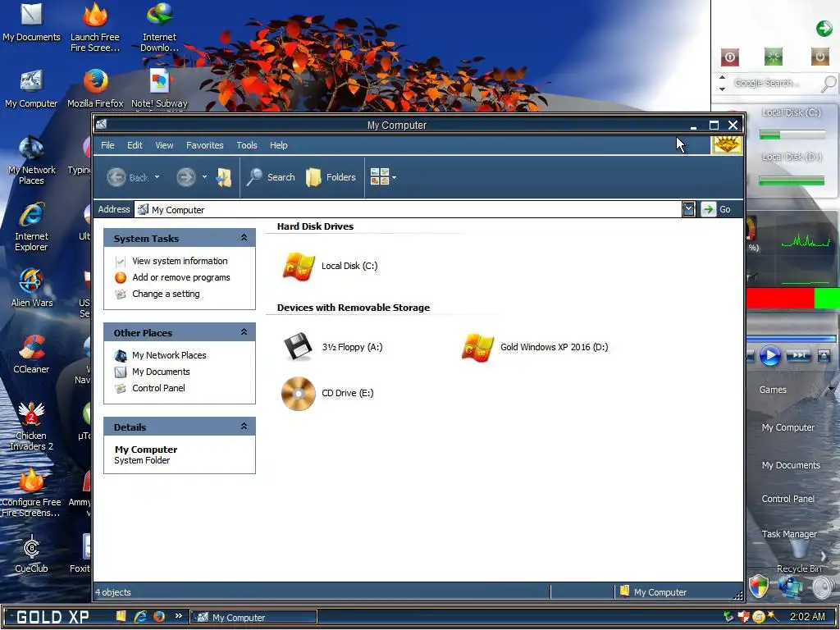This screenshot has width=840, height=630.
Task: Click the Local Disk (C:) usage bar
Action: point(792,135)
